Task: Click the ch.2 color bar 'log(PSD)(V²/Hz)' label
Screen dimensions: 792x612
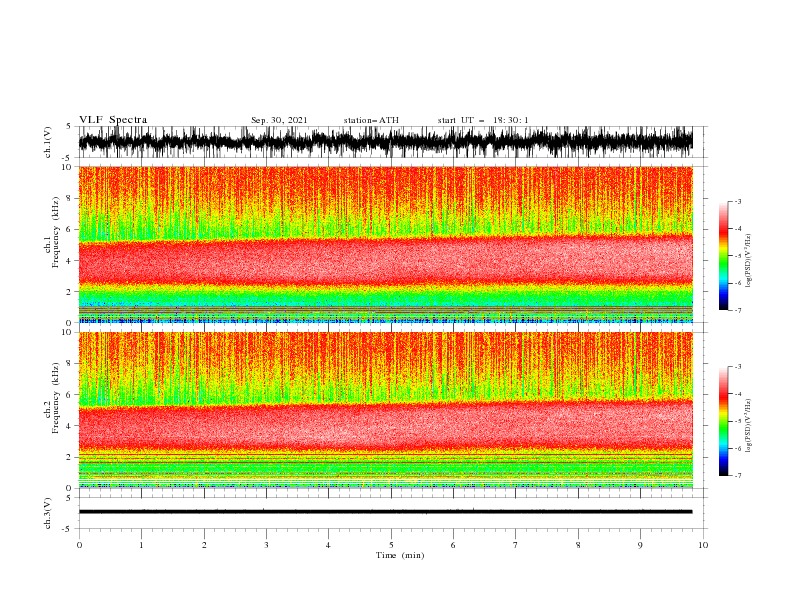Action: pos(749,425)
